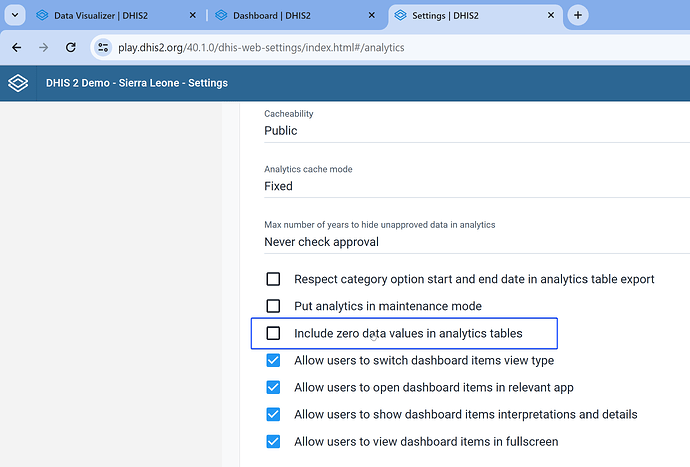Close the Settings tab
The image size is (690, 467).
tap(551, 15)
